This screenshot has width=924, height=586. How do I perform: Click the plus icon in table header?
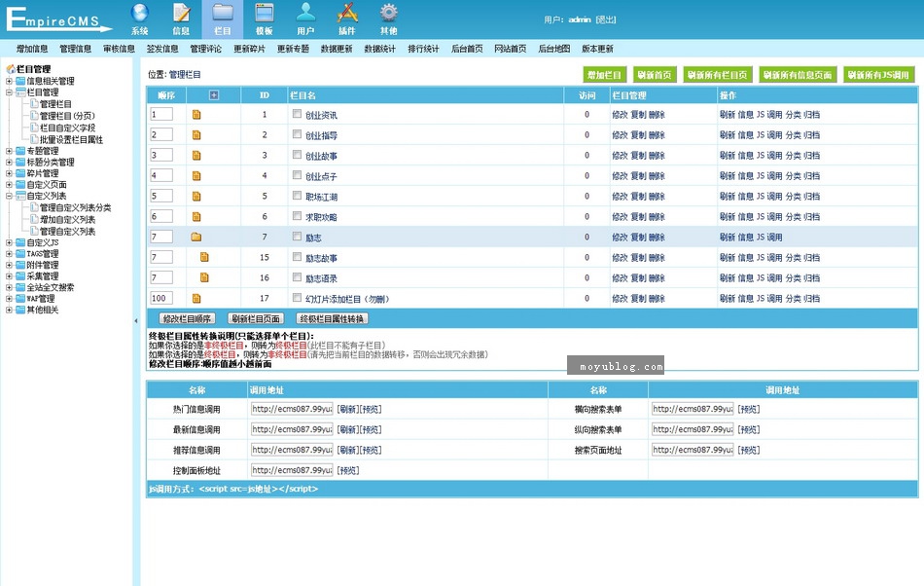tap(214, 95)
